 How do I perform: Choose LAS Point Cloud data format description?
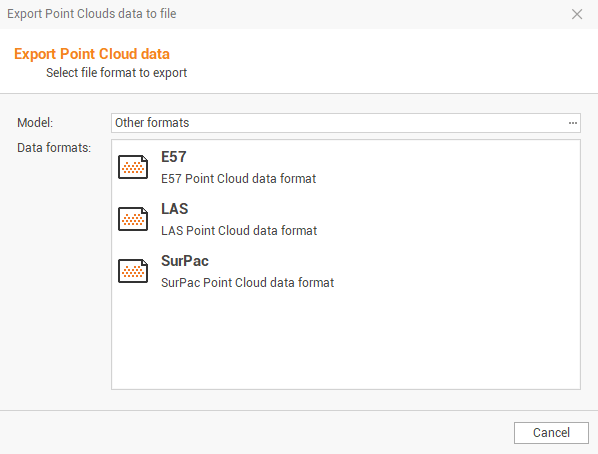pos(239,230)
